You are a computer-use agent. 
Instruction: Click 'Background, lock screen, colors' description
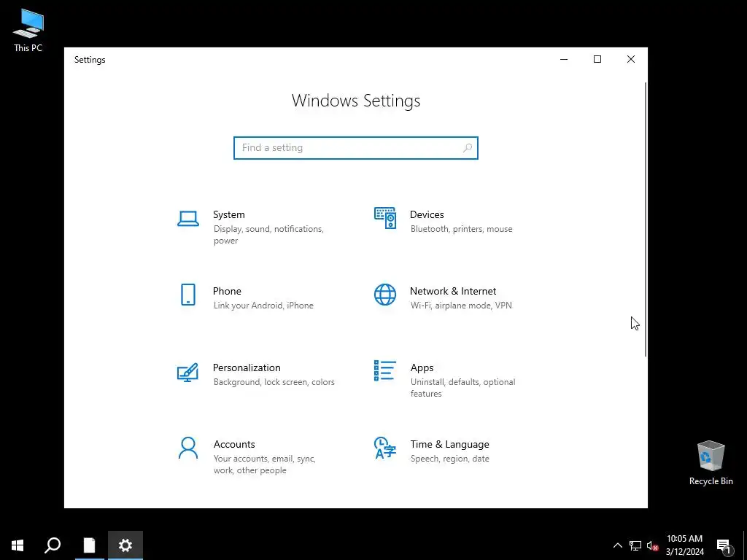pos(274,382)
